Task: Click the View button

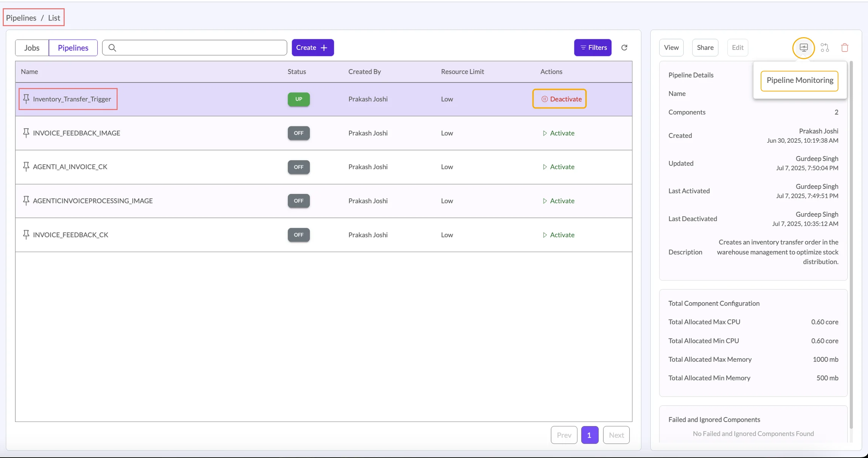Action: (x=671, y=48)
